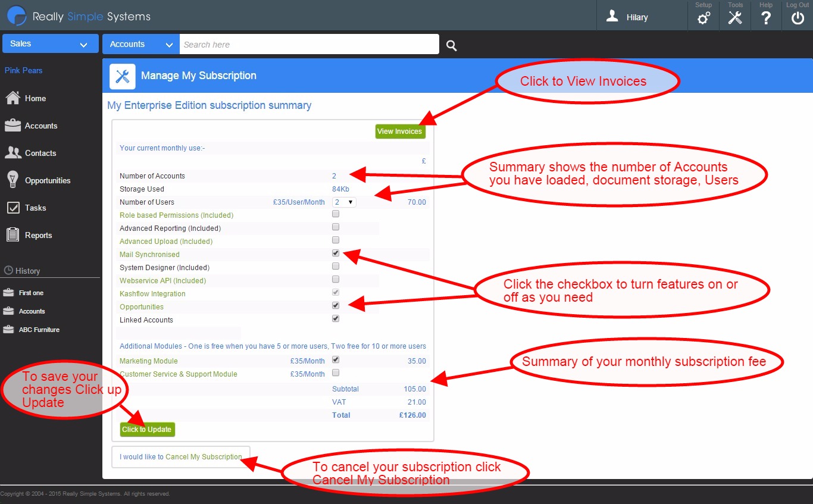Click the Kashflow Integration label
813x504 pixels.
click(x=152, y=294)
